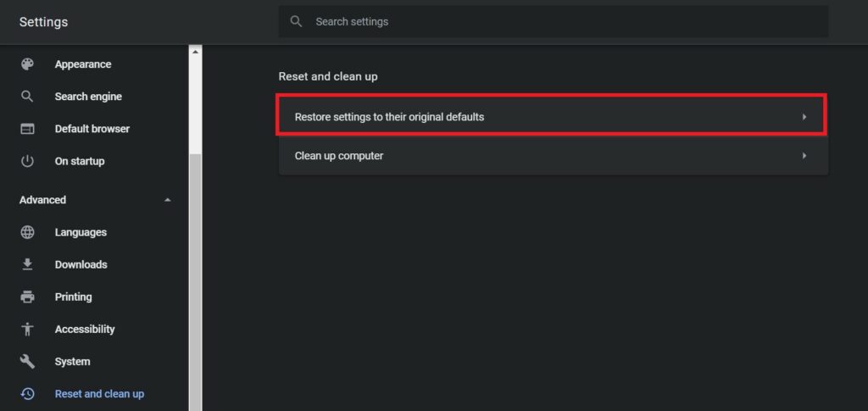The height and width of the screenshot is (411, 868).
Task: Click the Downloads arrow icon
Action: point(27,264)
